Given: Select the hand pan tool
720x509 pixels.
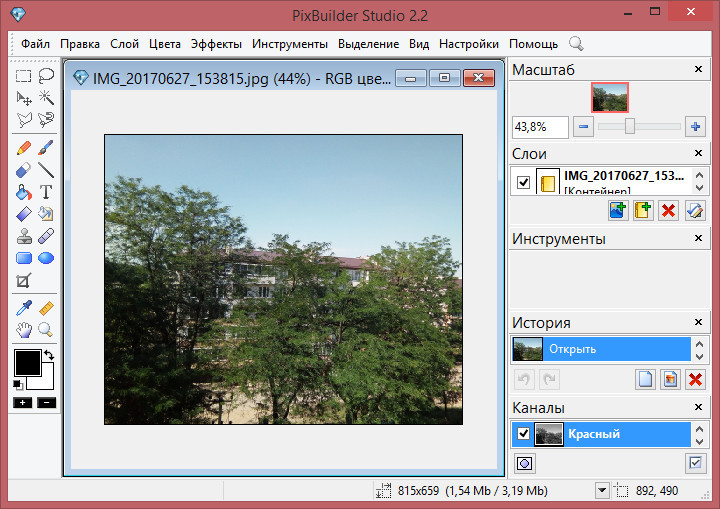Looking at the screenshot, I should click(24, 330).
